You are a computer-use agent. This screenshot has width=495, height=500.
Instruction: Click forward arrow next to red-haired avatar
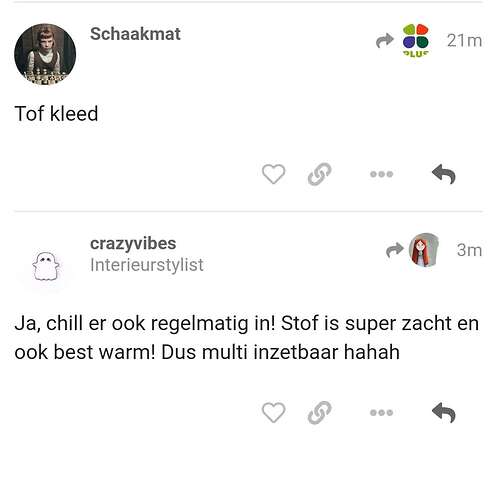395,250
